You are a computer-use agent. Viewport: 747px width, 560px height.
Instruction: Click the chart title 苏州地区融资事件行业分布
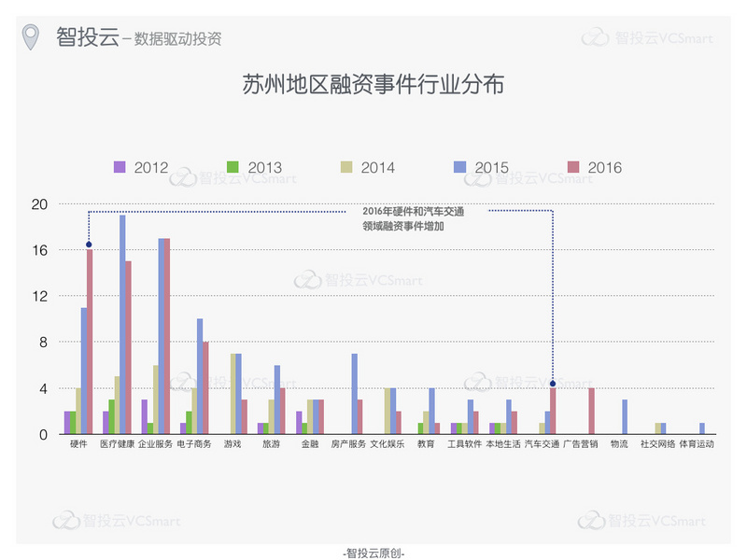[x=373, y=86]
